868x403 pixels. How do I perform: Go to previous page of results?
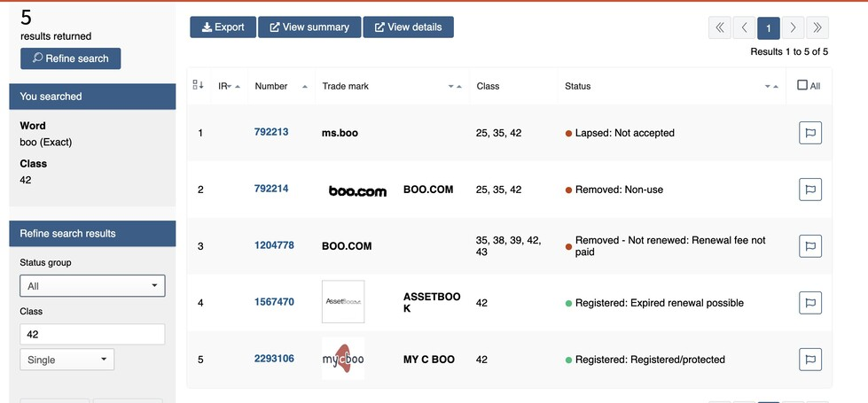[x=744, y=27]
